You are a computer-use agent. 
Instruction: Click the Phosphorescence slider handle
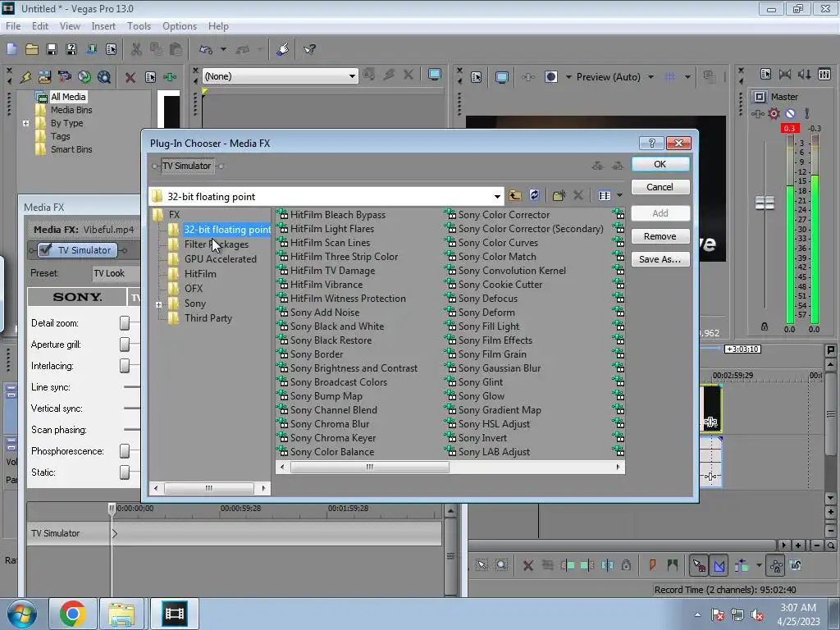pyautogui.click(x=125, y=451)
